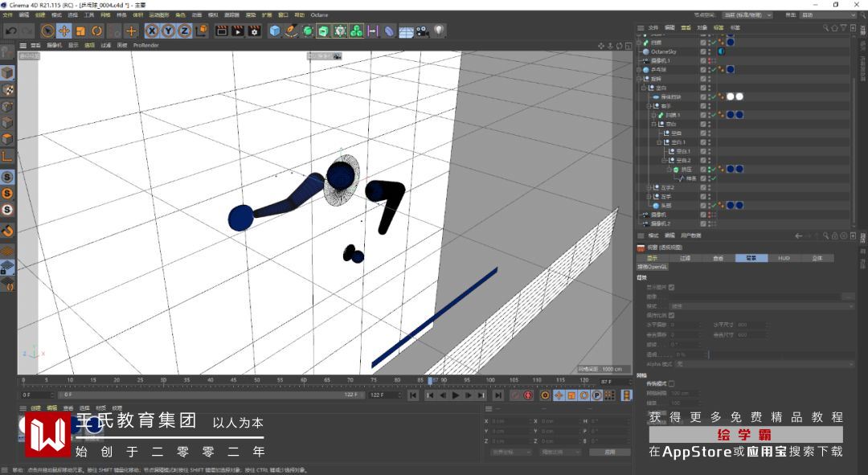Expand the 乒乓球 object node
Viewport: 868px width, 475px height.
click(x=639, y=70)
